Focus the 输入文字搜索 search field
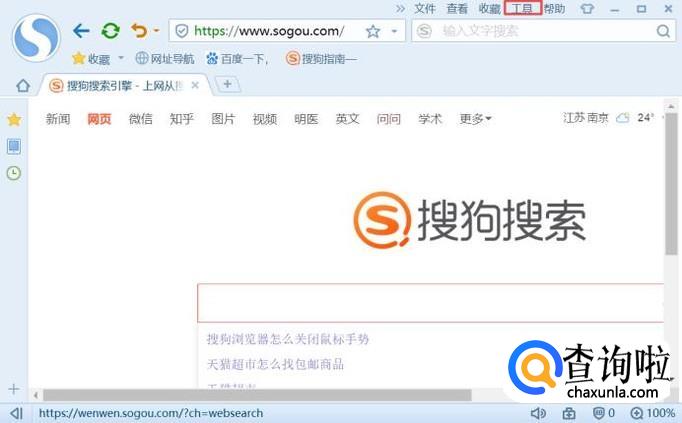 544,31
